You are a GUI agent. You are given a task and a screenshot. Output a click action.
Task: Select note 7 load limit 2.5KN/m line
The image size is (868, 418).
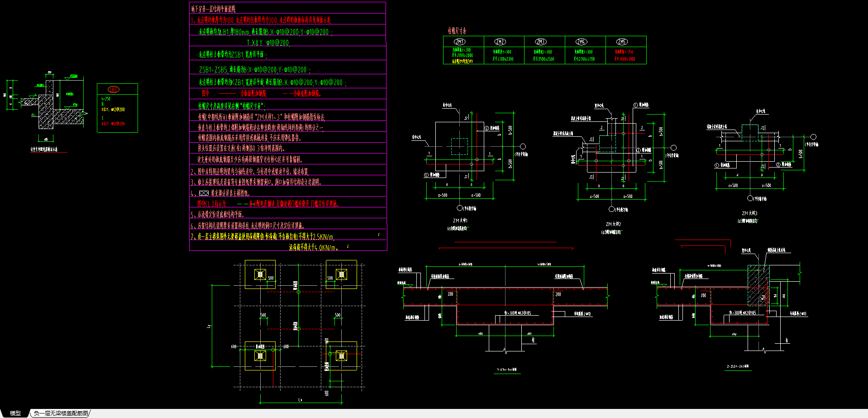262,236
